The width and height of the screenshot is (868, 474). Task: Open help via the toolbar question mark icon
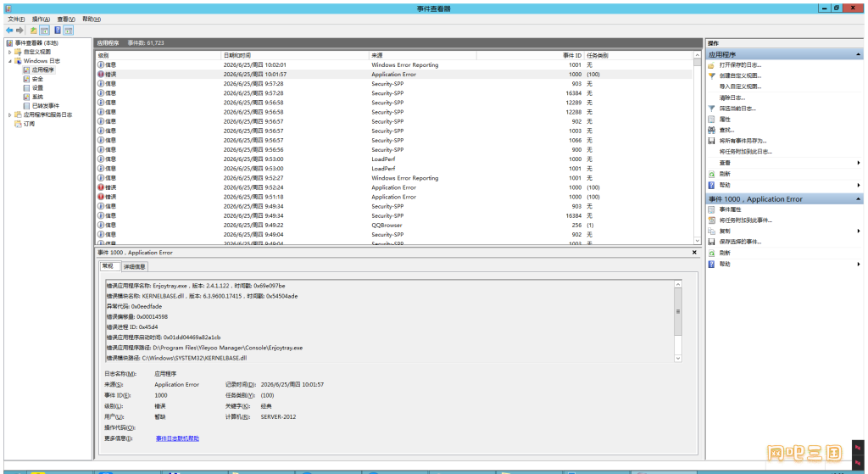pos(58,31)
